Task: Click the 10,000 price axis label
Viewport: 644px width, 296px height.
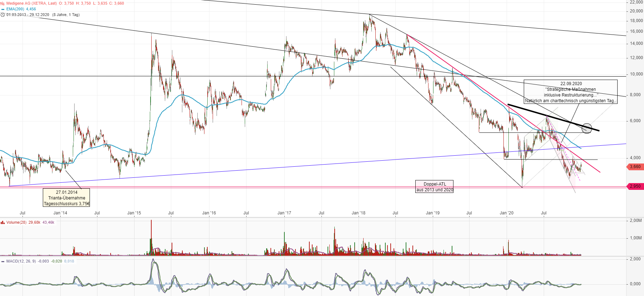Action: pos(636,74)
